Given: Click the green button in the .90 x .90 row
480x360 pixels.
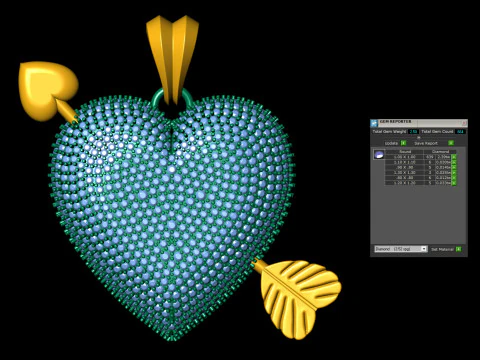Looking at the screenshot, I should (454, 168).
